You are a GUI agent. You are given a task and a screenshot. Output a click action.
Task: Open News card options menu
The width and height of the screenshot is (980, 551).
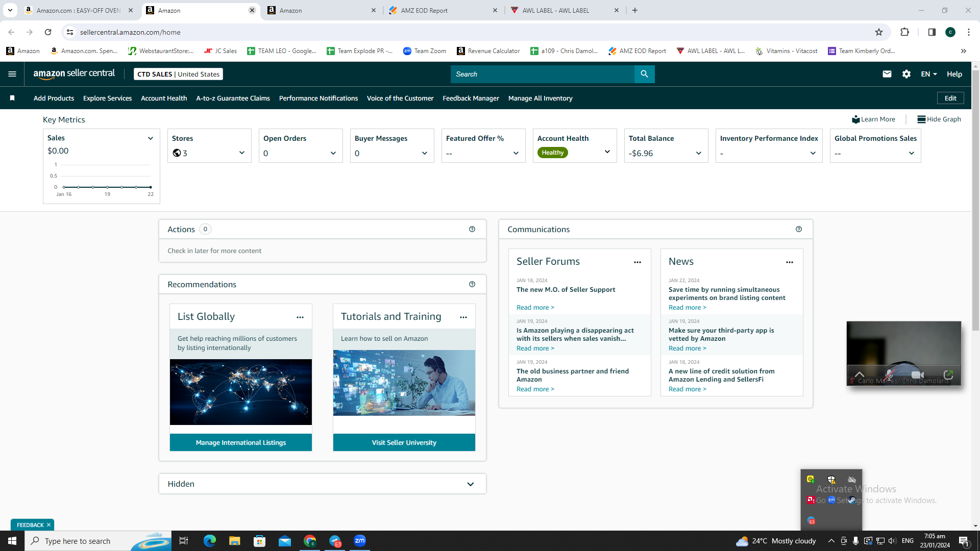click(x=790, y=262)
